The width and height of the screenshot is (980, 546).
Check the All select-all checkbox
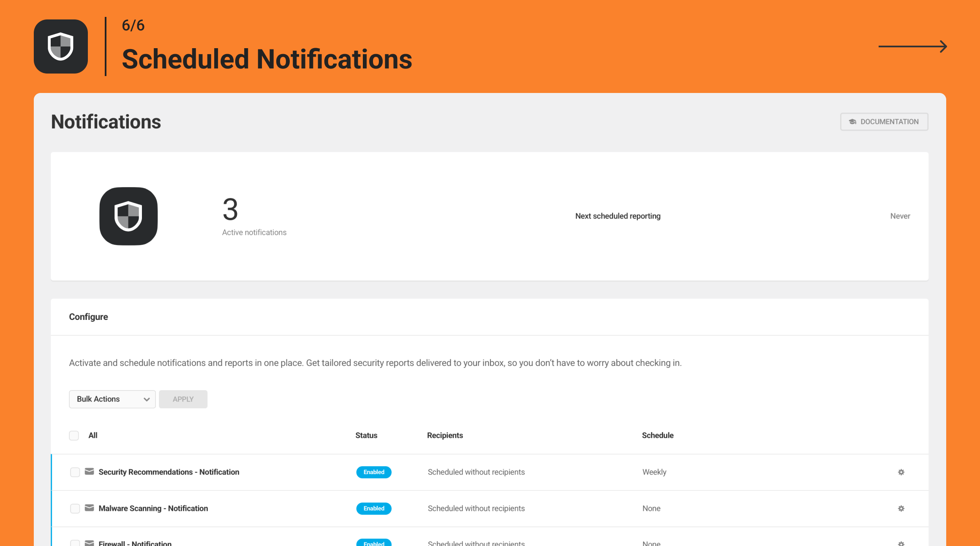pos(74,435)
